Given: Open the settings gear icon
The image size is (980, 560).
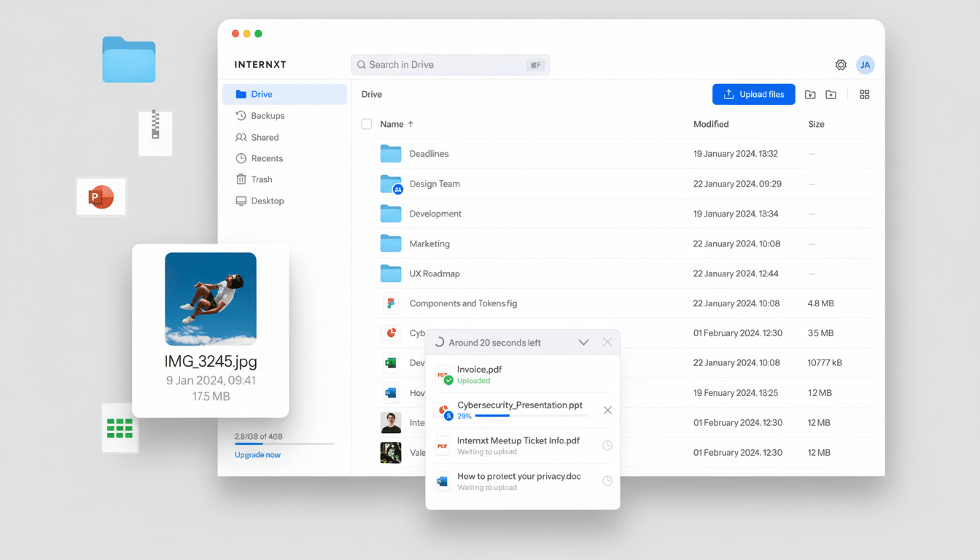Looking at the screenshot, I should click(x=841, y=65).
